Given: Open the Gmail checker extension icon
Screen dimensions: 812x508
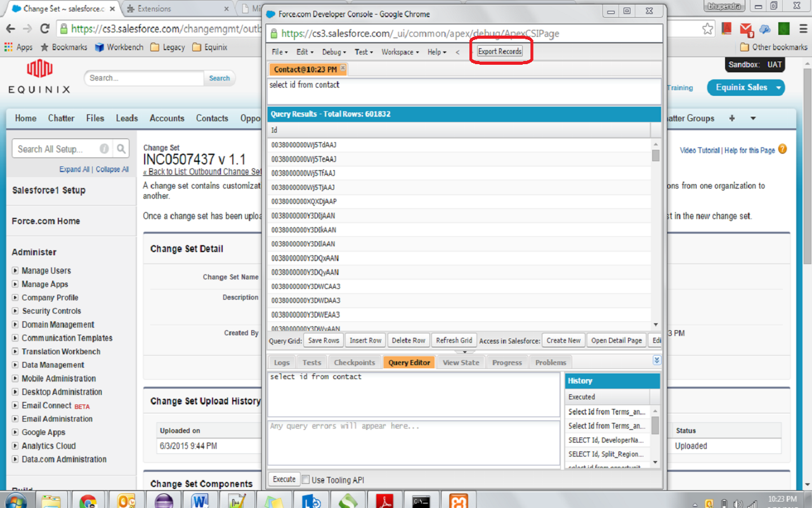Looking at the screenshot, I should (x=746, y=29).
